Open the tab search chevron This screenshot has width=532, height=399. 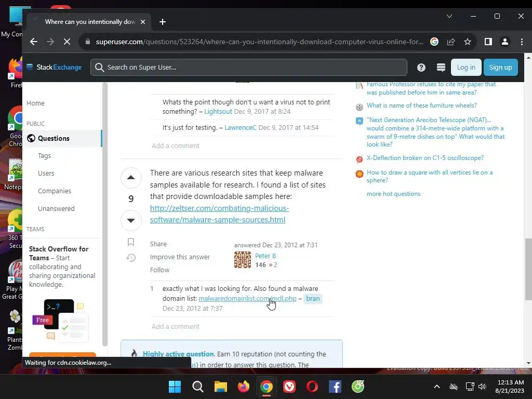click(449, 16)
